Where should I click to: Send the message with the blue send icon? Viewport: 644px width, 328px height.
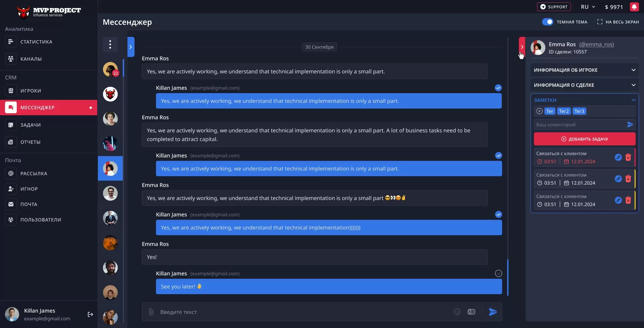pyautogui.click(x=492, y=312)
